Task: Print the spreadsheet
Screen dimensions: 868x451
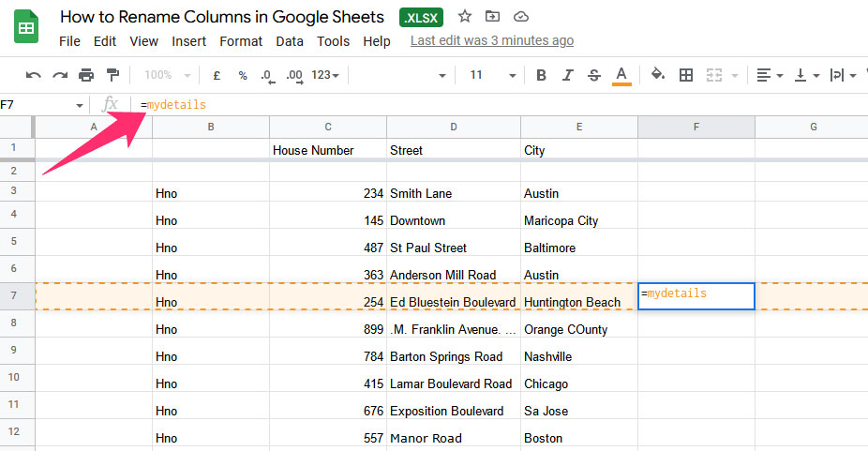Action: [86, 75]
